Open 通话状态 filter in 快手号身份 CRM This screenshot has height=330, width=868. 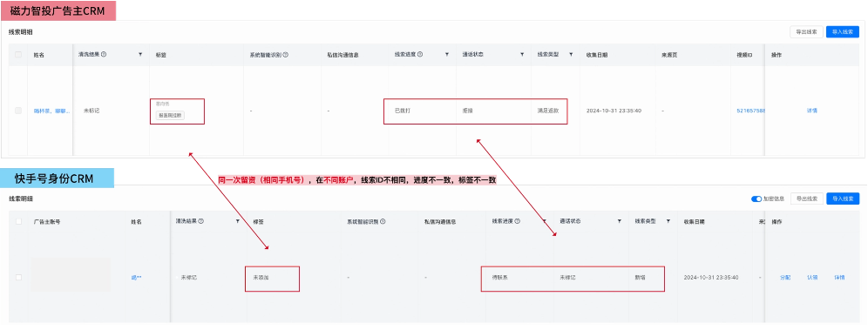tap(619, 221)
